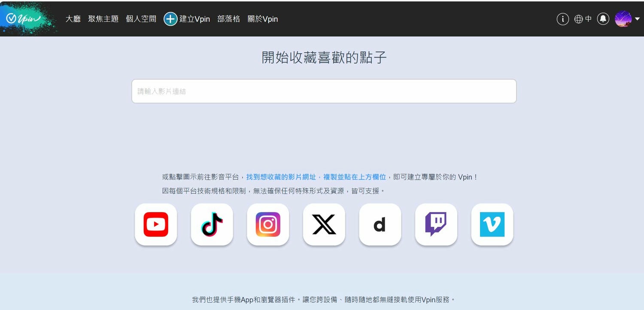
Task: Open the X (Twitter) platform icon
Action: (x=324, y=224)
